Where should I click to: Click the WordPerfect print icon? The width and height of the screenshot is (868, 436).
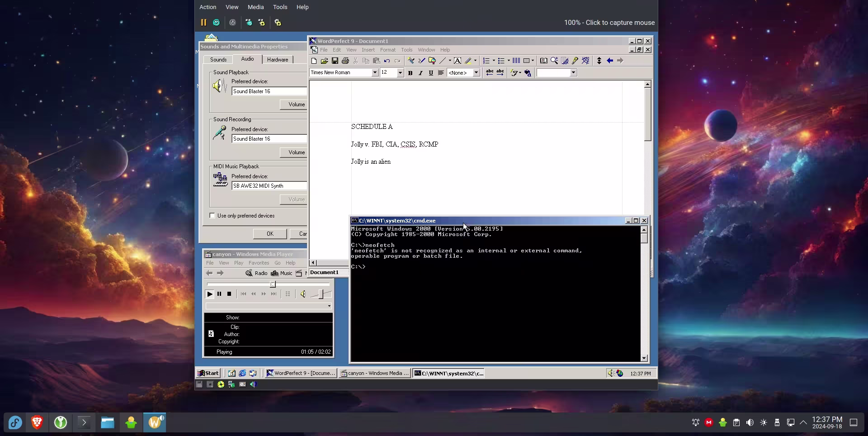(x=345, y=61)
